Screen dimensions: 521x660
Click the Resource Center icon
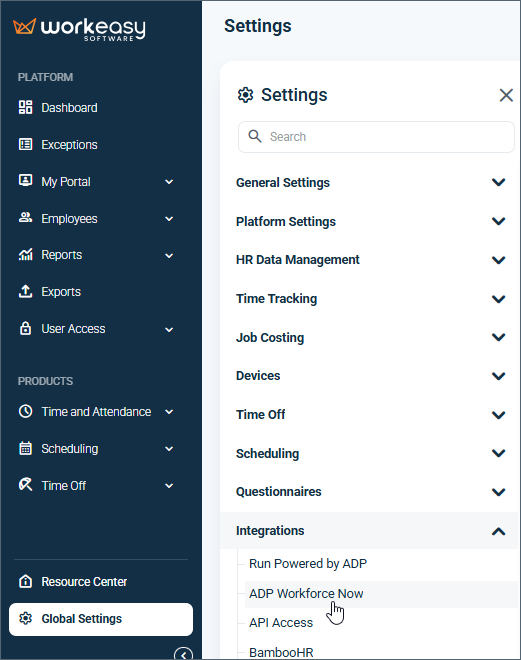(25, 581)
